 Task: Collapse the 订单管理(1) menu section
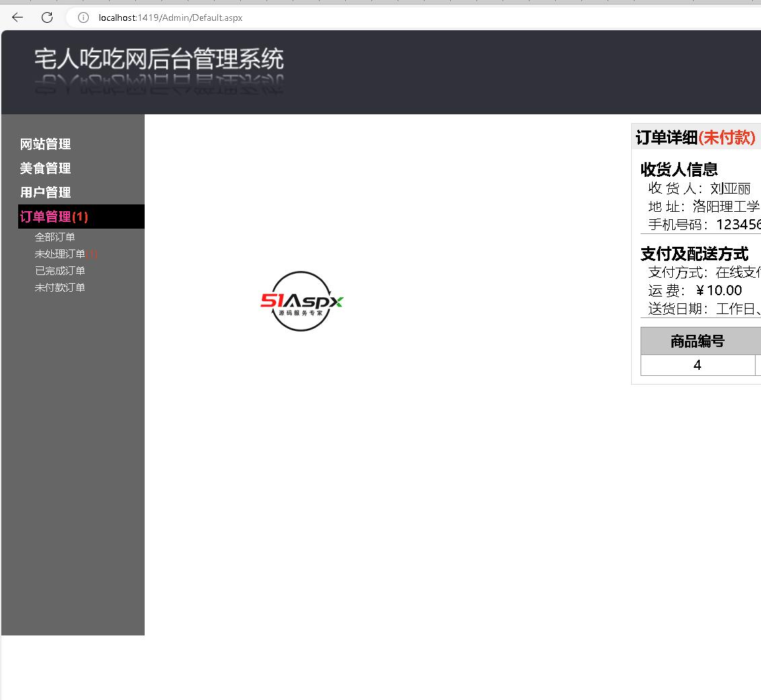[x=54, y=217]
